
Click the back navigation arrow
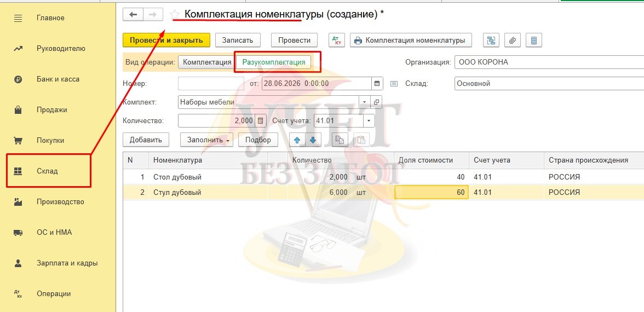(133, 14)
